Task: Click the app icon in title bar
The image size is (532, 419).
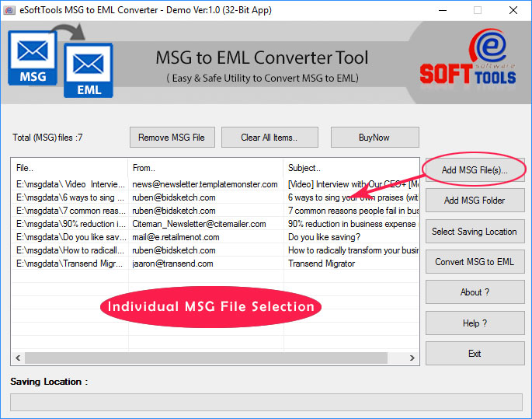Action: click(9, 10)
